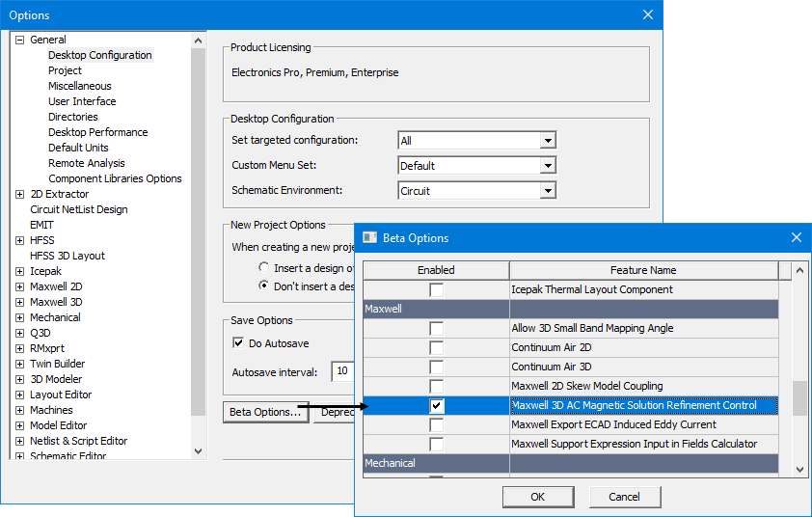Select Circuit NetList Design item
The width and height of the screenshot is (812, 517).
pos(79,209)
